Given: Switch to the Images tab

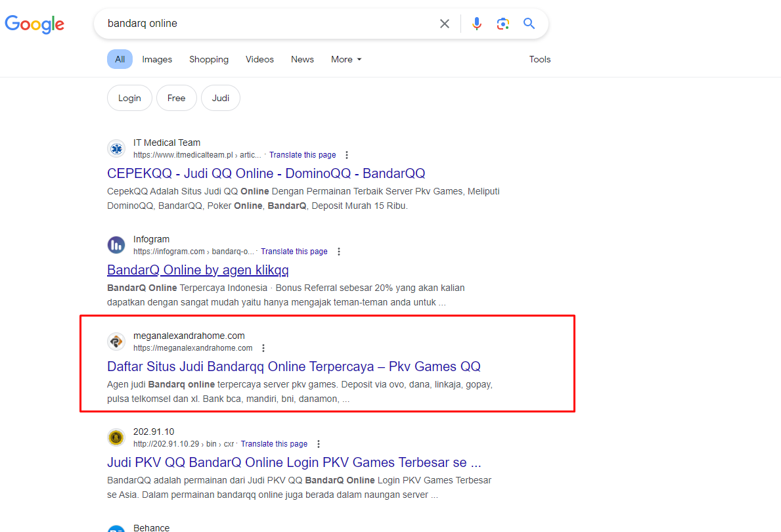Looking at the screenshot, I should point(157,59).
